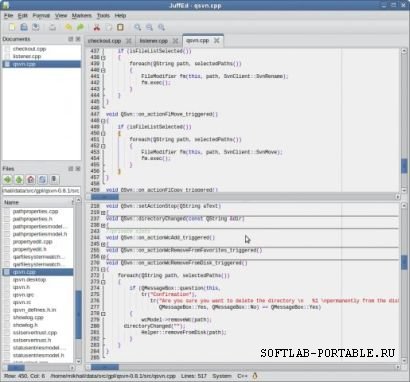Viewport: 410px width, 382px height.
Task: Expand the folded block at line 245
Action: point(103,244)
